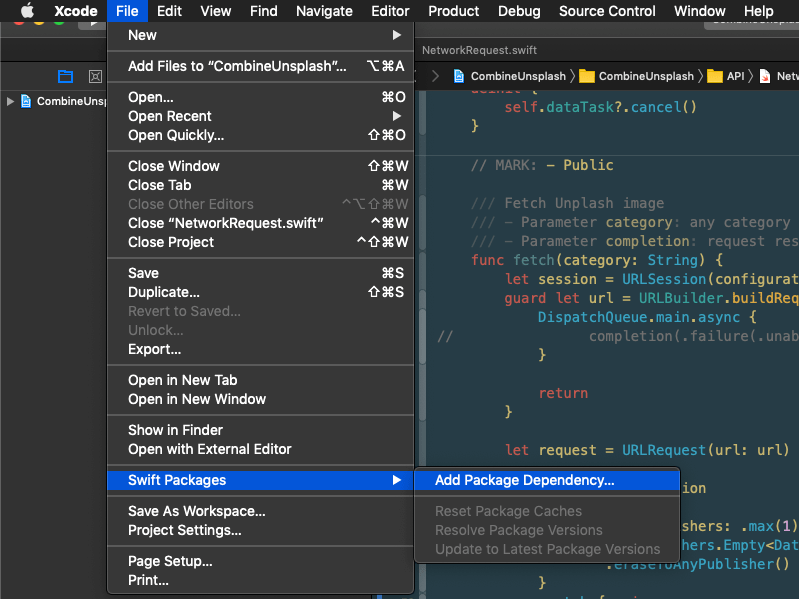Image resolution: width=799 pixels, height=599 pixels.
Task: Click CombineUnsplash group name in breadcrumb
Action: point(646,76)
